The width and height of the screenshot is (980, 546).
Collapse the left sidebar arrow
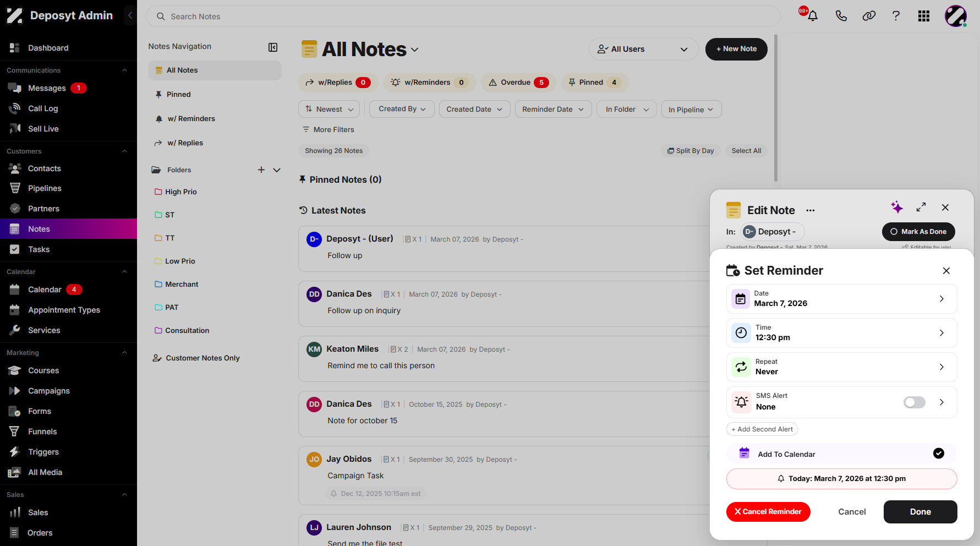tap(130, 15)
